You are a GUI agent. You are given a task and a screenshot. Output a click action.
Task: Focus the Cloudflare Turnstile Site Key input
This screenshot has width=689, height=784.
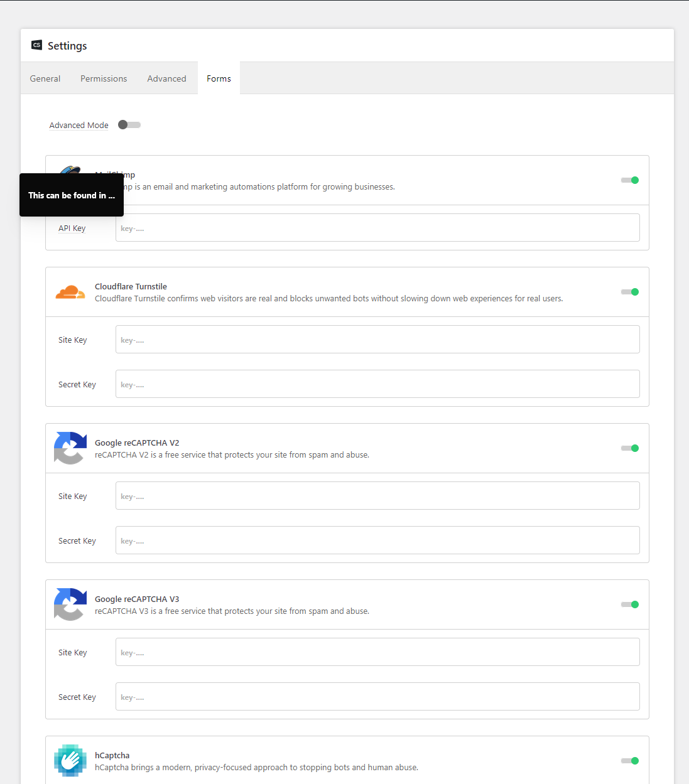(377, 340)
